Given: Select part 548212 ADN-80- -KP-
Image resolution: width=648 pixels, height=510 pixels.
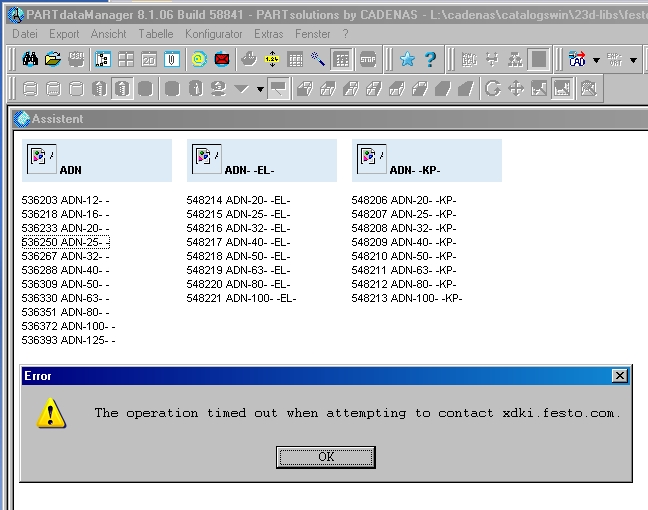Looking at the screenshot, I should 404,284.
